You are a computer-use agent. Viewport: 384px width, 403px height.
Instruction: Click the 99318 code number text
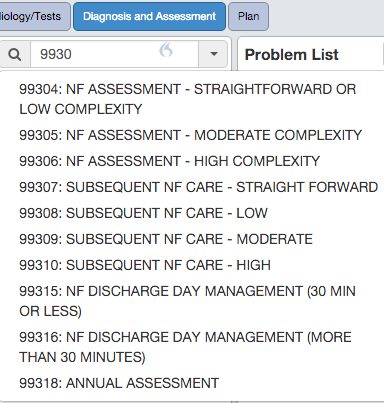tap(38, 383)
